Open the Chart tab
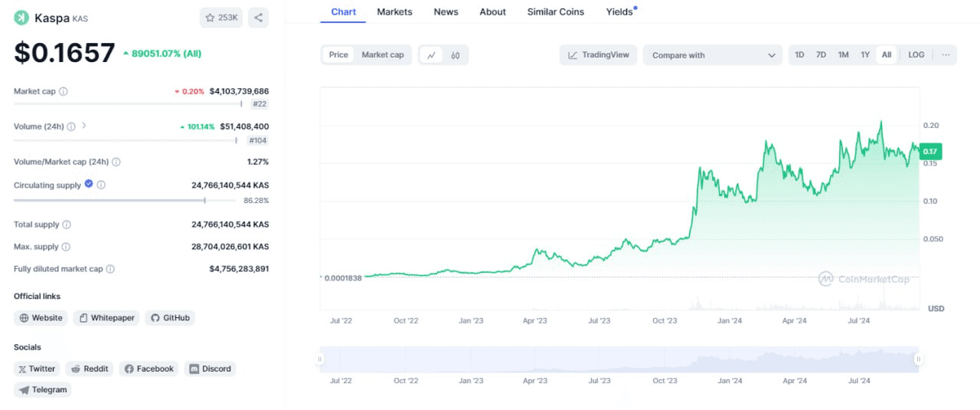This screenshot has height=410, width=980. [343, 11]
